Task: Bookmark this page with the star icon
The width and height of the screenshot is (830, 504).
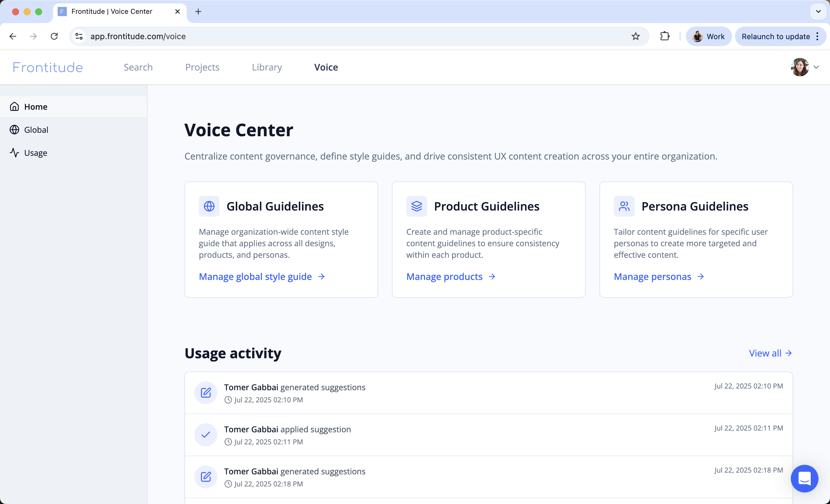Action: point(636,36)
